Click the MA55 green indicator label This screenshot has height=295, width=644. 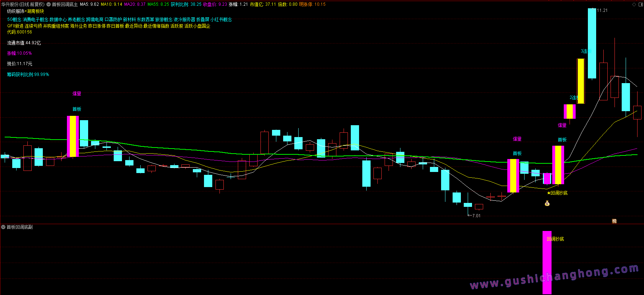click(158, 4)
